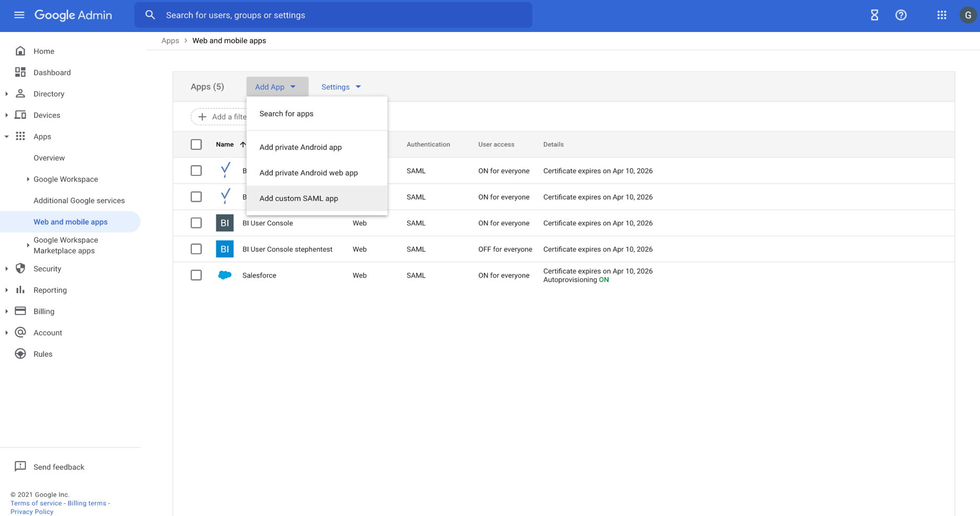Sort by the Name column header
Image resolution: width=980 pixels, height=516 pixels.
tap(225, 145)
